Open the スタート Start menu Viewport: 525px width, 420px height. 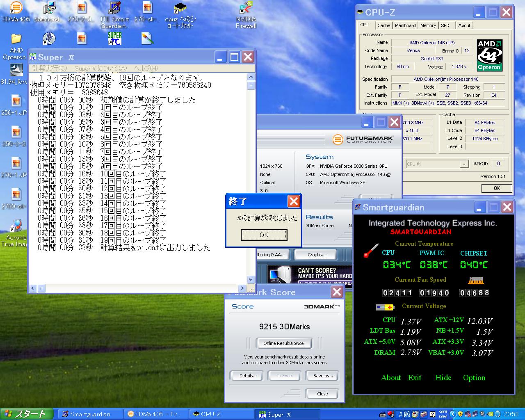pyautogui.click(x=27, y=414)
